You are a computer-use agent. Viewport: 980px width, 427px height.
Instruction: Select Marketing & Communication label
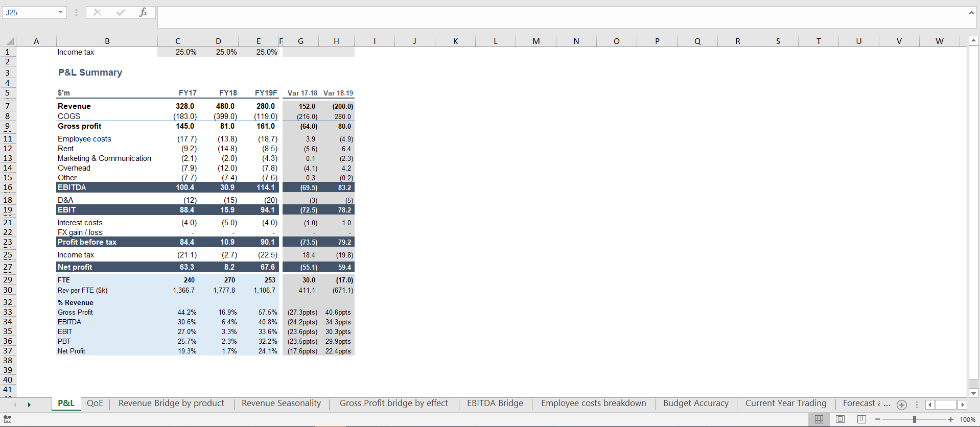(x=104, y=158)
